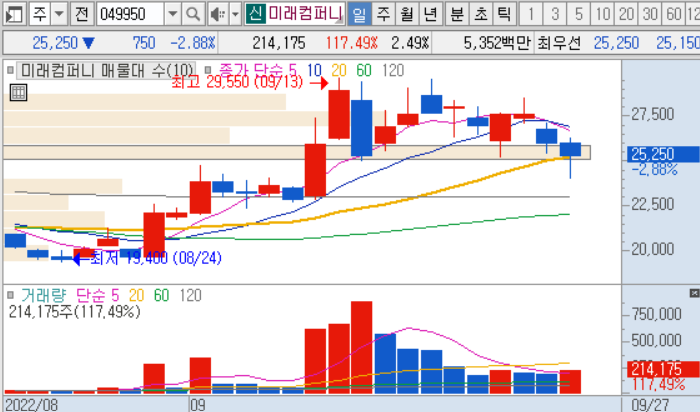Click the 최우선 label

point(559,43)
